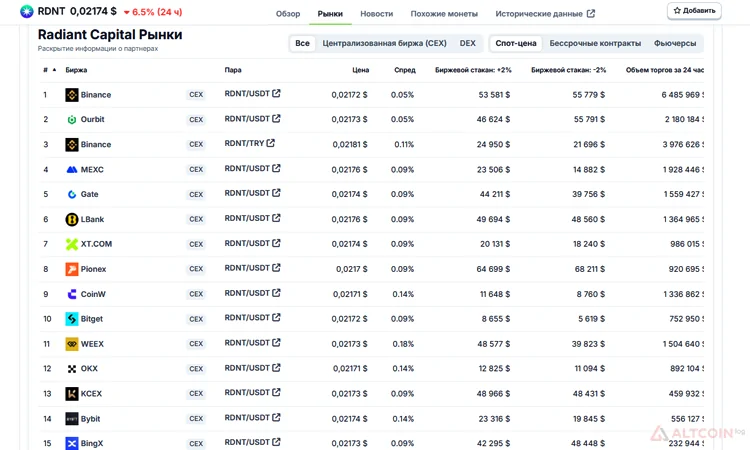Click the MEXC exchange logo

[72, 169]
